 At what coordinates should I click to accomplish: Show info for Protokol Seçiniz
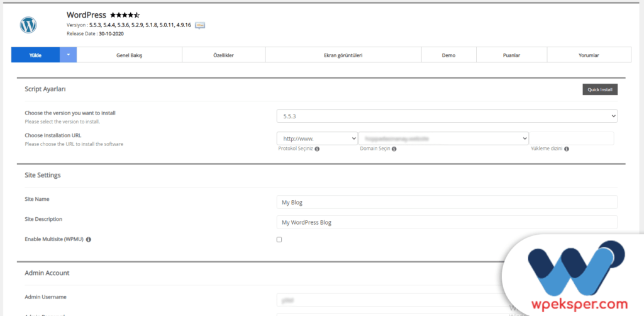tap(317, 149)
